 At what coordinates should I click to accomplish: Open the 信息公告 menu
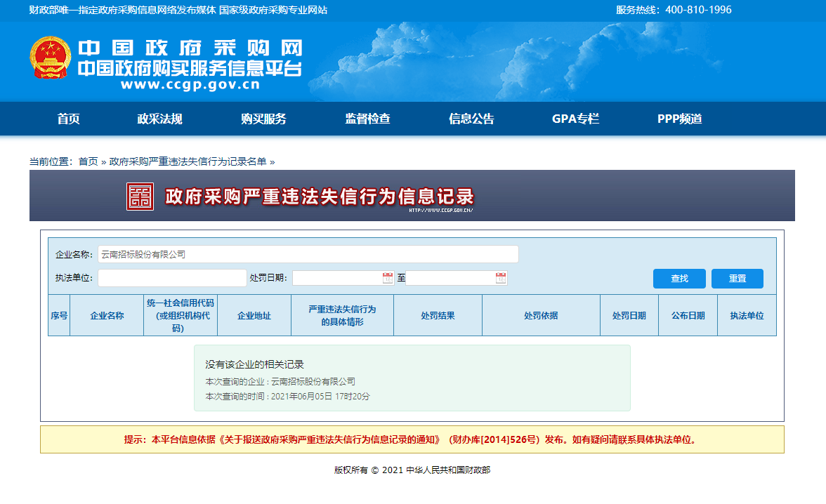coord(471,119)
